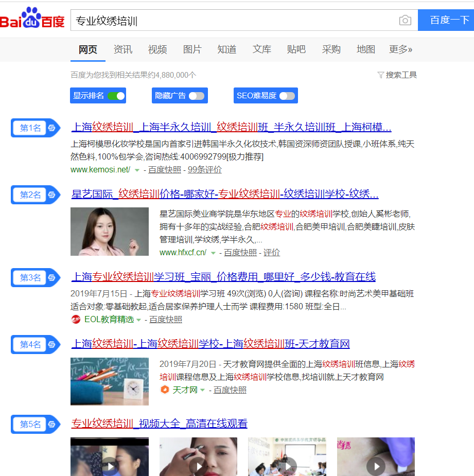Click the EOL教育精选 source name
Image resolution: width=474 pixels, height=476 pixels.
(x=109, y=320)
